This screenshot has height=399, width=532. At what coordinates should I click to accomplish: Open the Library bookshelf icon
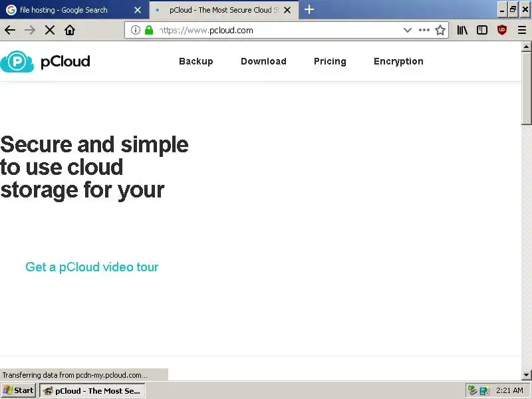[462, 30]
